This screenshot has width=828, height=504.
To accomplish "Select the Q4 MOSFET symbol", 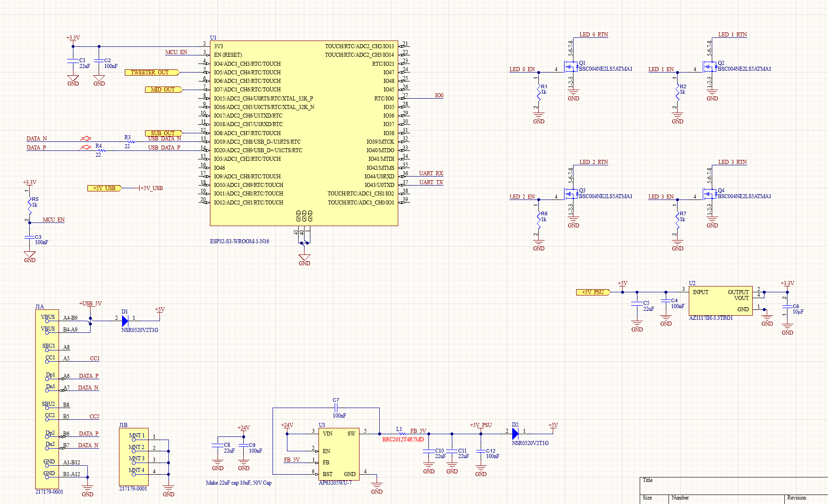I will 709,195.
